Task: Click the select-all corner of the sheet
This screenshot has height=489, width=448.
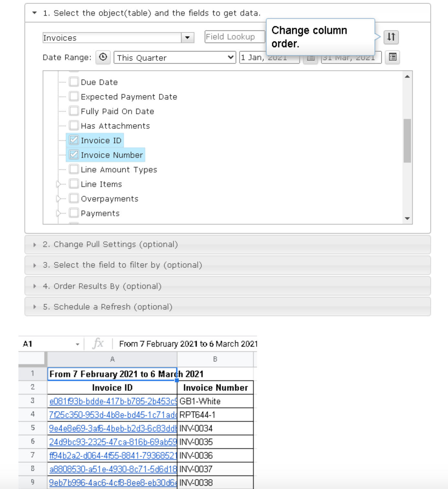Action: 33,359
